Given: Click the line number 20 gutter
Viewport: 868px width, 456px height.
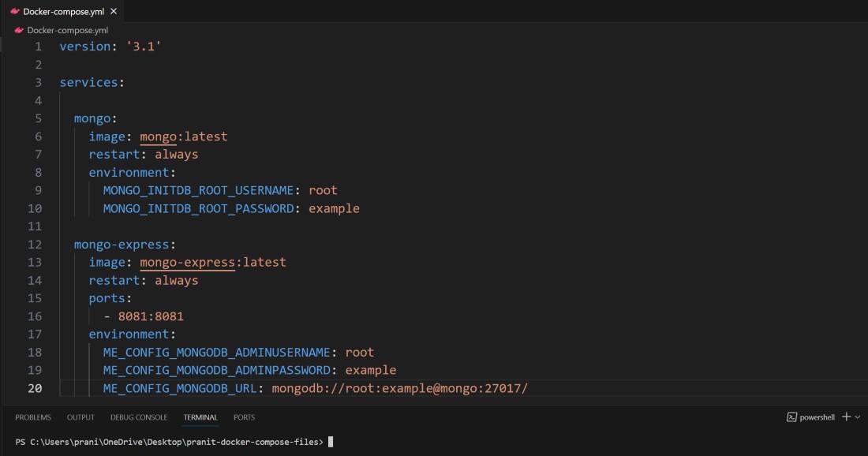Looking at the screenshot, I should click(35, 388).
